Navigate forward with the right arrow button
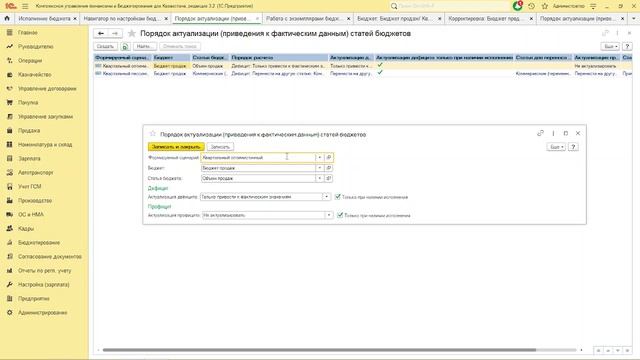The image size is (640, 360). click(115, 33)
